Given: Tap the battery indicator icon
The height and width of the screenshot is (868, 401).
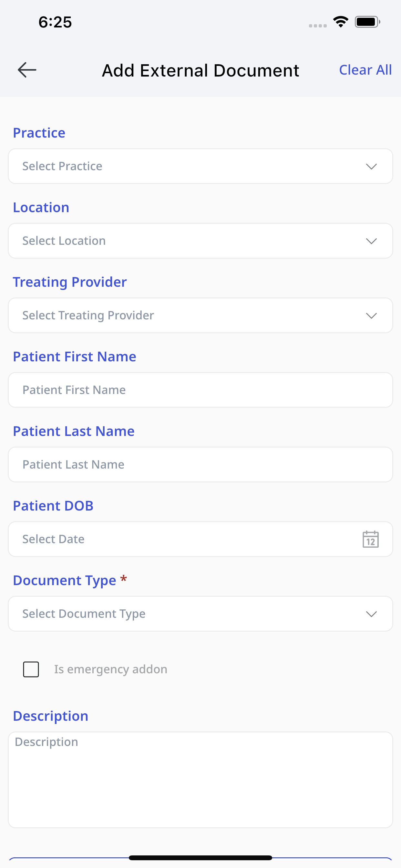Looking at the screenshot, I should click(x=367, y=22).
